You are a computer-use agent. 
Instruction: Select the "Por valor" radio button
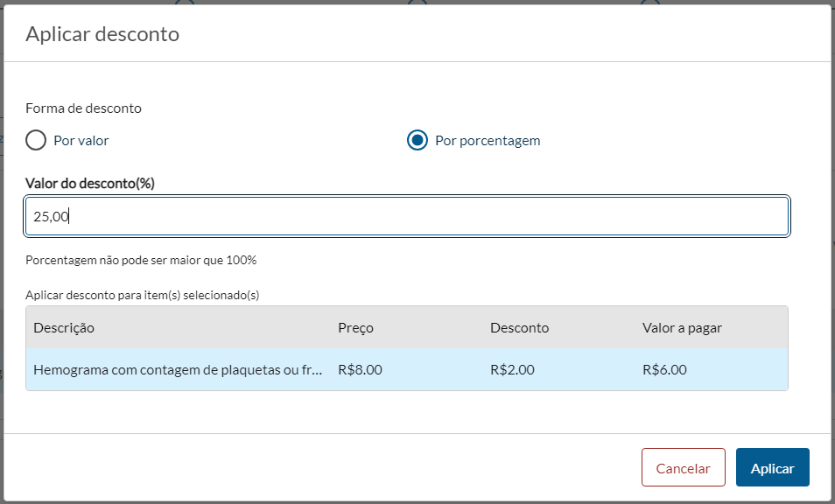point(36,140)
